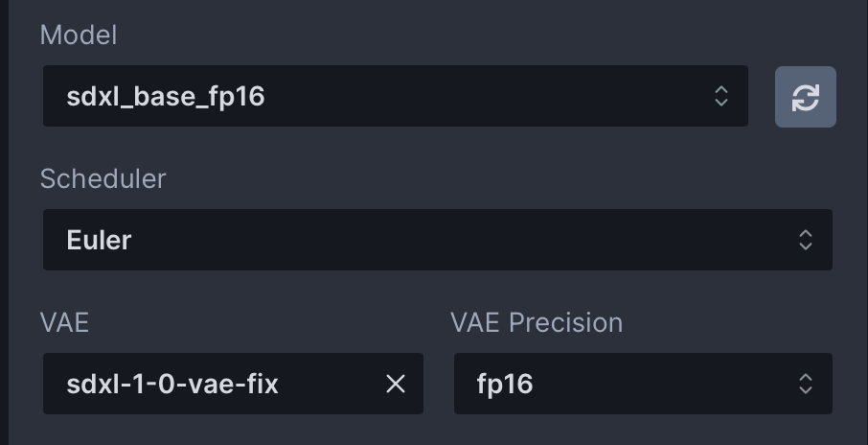Click the "Model" field label
Image resolution: width=868 pixels, height=445 pixels.
tap(78, 35)
